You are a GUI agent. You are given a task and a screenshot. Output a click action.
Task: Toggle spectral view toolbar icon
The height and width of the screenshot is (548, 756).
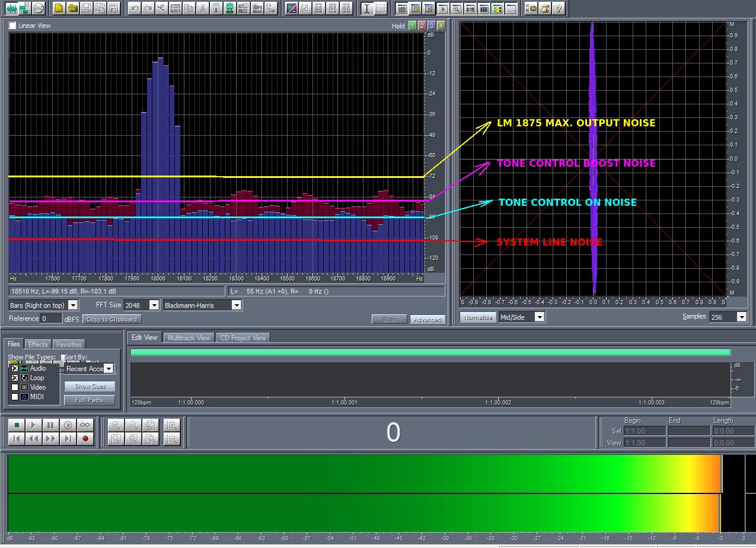click(291, 8)
